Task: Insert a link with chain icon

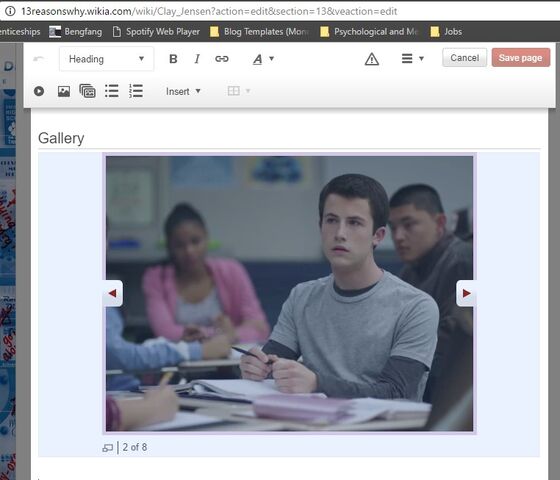Action: click(222, 59)
